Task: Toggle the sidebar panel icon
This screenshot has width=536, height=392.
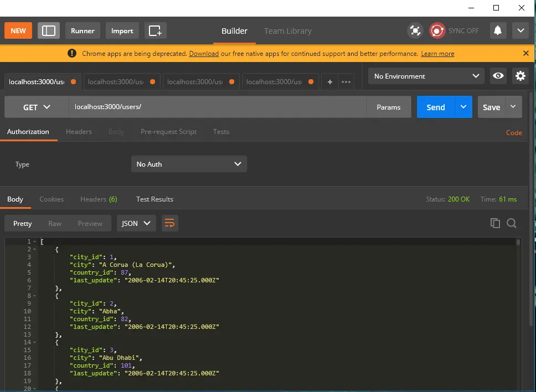Action: pyautogui.click(x=49, y=31)
